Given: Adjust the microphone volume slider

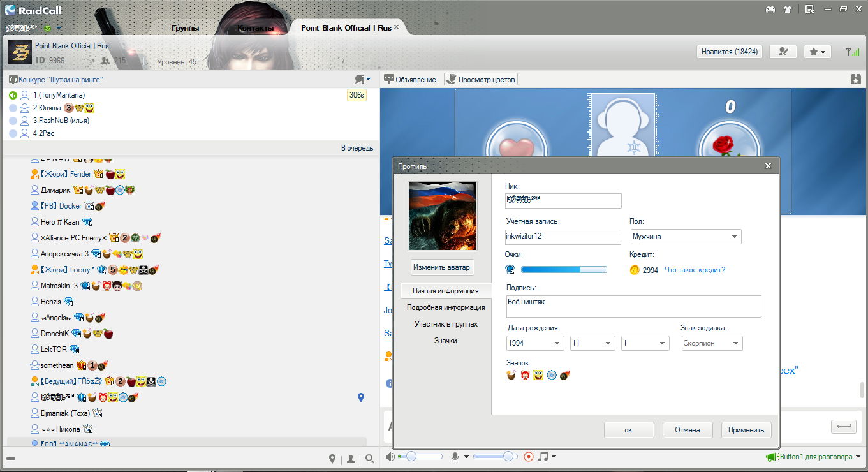Looking at the screenshot, I should coord(496,457).
